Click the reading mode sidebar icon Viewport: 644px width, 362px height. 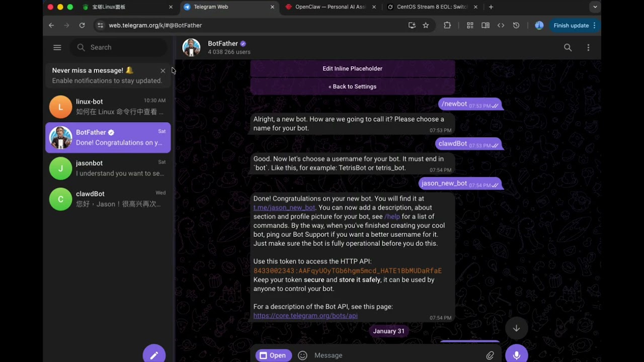point(486,25)
